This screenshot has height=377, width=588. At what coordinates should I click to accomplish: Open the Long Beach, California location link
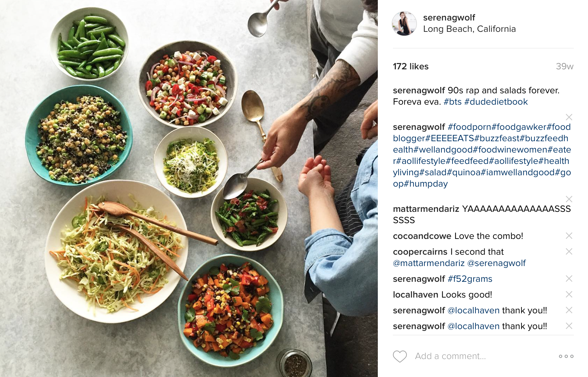(469, 29)
